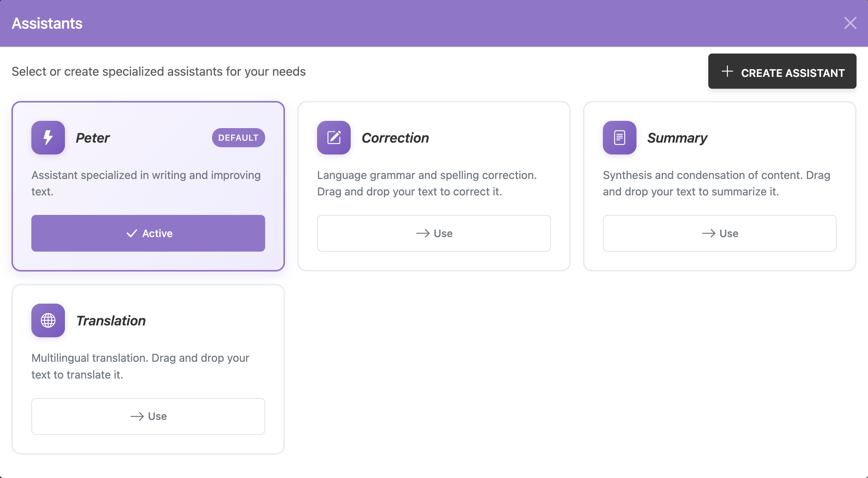Click the arrow icon in Correction's Use button
The height and width of the screenshot is (478, 868).
(423, 233)
